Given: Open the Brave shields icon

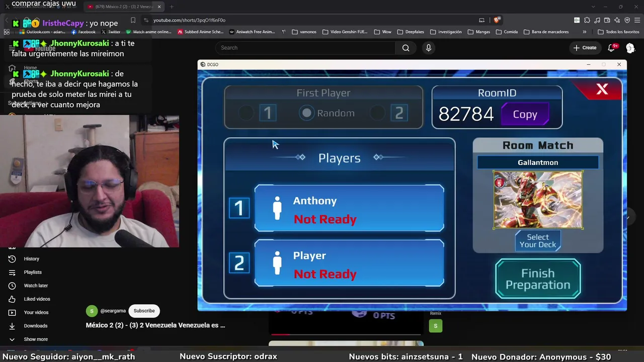Looking at the screenshot, I should pyautogui.click(x=497, y=20).
